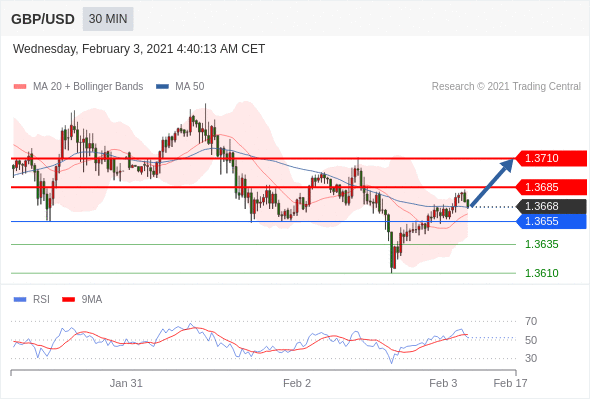
Task: Click the red MA 20 legend swatch
Action: [20, 87]
